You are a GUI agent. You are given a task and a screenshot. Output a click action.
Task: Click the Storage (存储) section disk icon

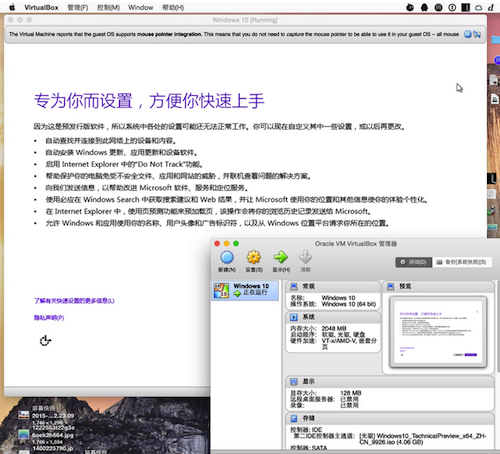pyautogui.click(x=294, y=418)
